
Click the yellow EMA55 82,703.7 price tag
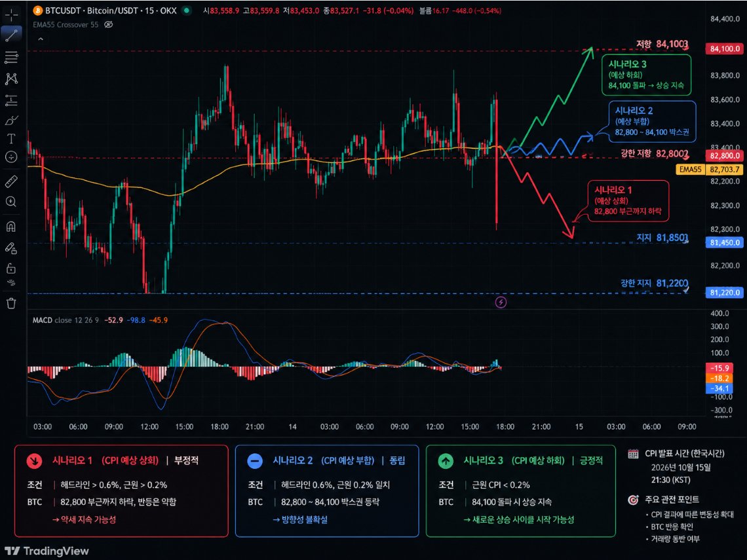click(x=710, y=169)
